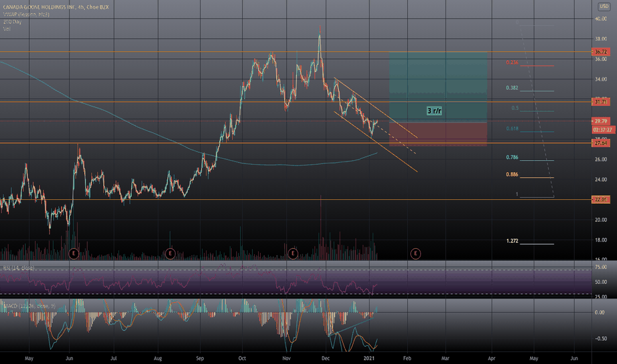Click the 24.00 price axis value
This screenshot has height=364, width=617.
pos(601,179)
